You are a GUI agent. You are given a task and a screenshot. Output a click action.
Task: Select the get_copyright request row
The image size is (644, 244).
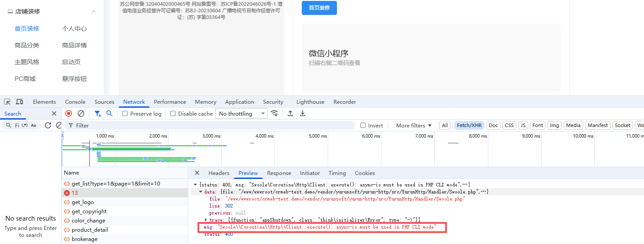(89, 211)
